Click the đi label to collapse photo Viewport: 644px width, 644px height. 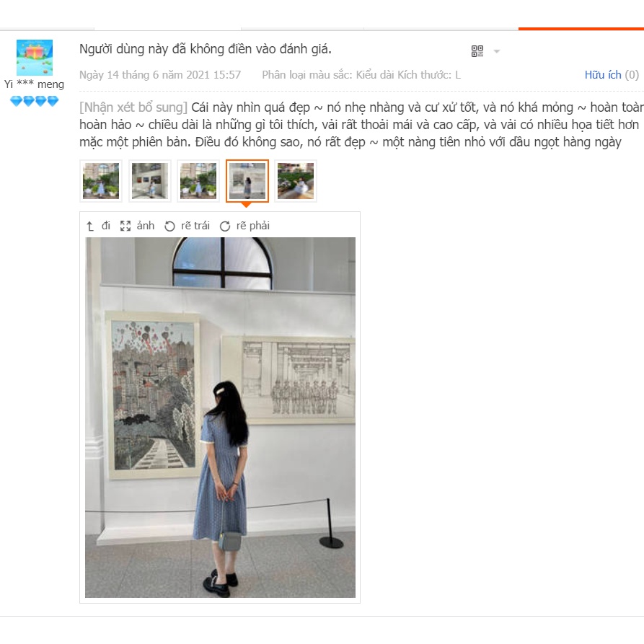pos(106,226)
